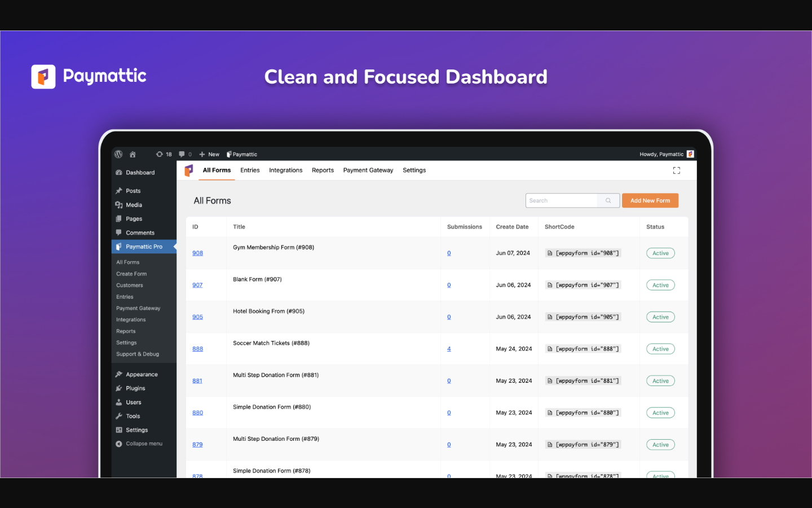This screenshot has width=812, height=508.
Task: Open All Forms sidebar submenu item
Action: (128, 262)
